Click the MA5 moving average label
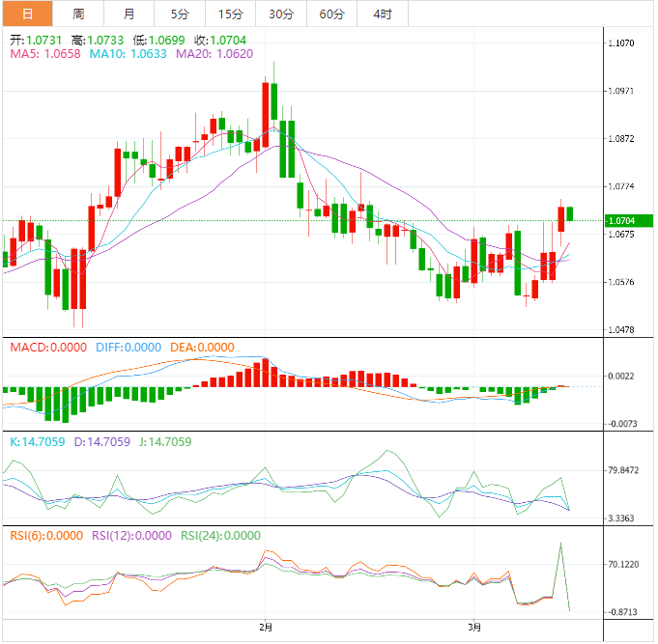 [45, 54]
